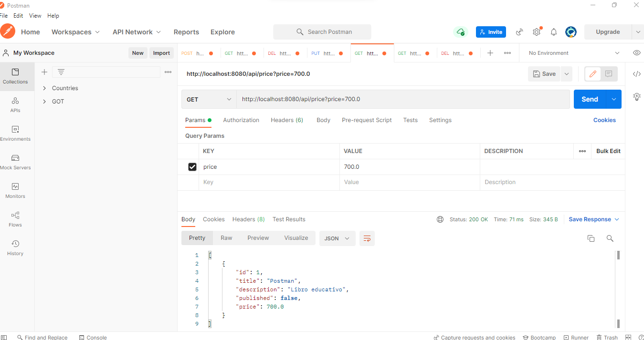644x340 pixels.
Task: Open the Save options dropdown arrow
Action: (x=566, y=74)
